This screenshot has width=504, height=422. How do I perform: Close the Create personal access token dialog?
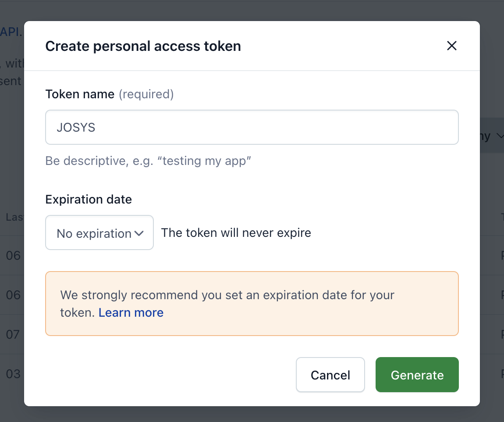tap(451, 46)
